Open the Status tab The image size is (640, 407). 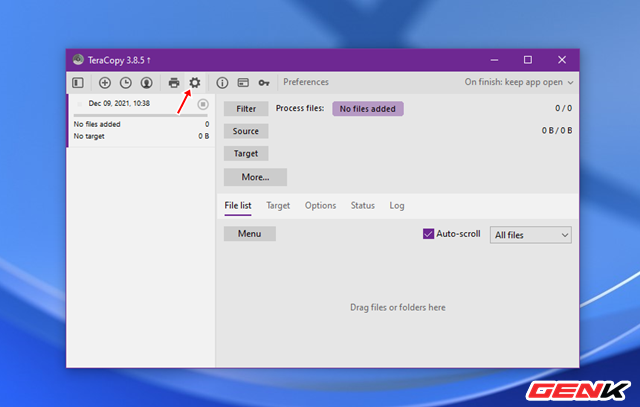362,206
